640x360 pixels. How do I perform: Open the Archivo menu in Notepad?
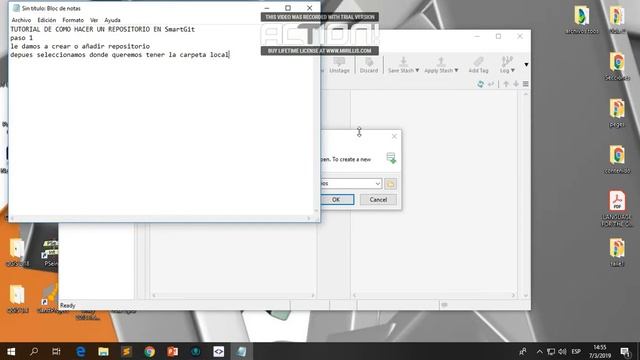[x=21, y=20]
